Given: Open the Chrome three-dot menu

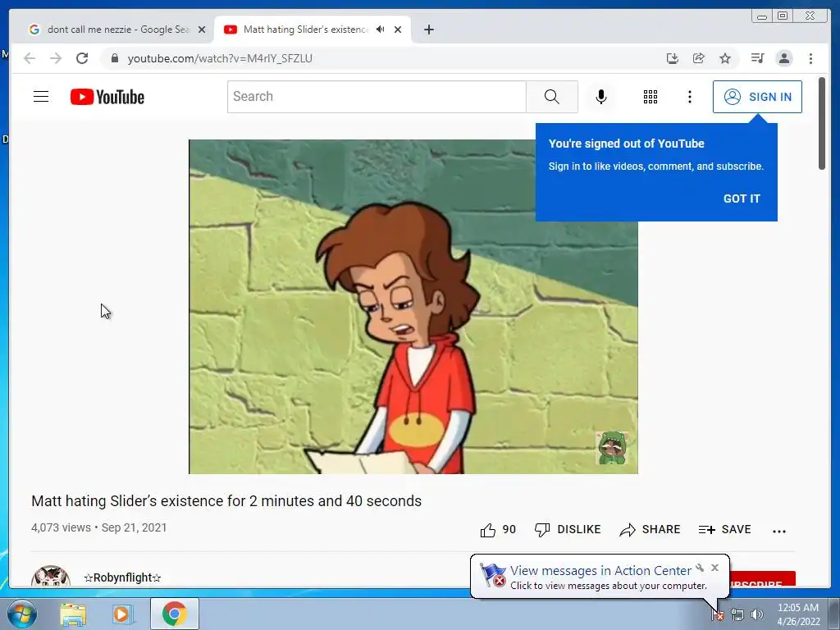Looking at the screenshot, I should pos(810,58).
